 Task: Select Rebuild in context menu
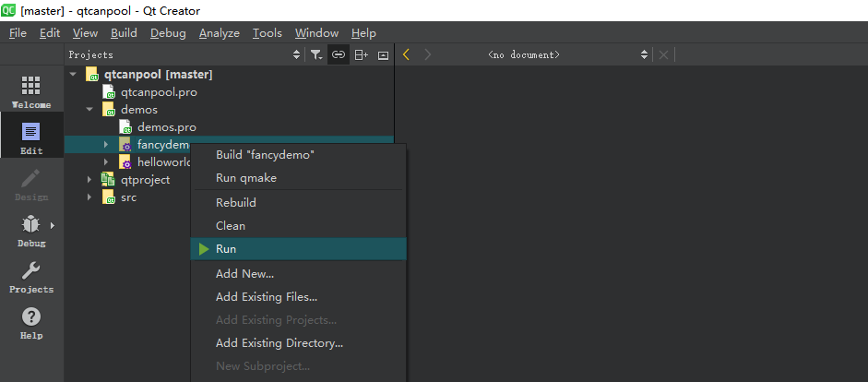[298, 203]
